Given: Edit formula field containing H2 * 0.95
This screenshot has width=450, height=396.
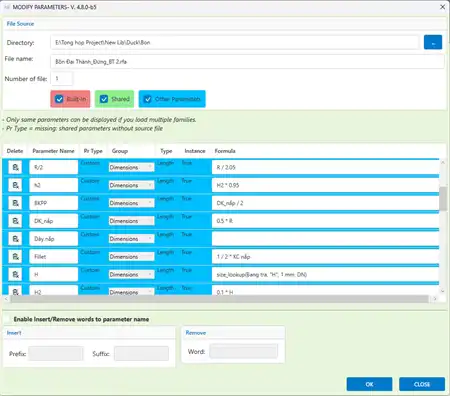Looking at the screenshot, I should click(325, 185).
